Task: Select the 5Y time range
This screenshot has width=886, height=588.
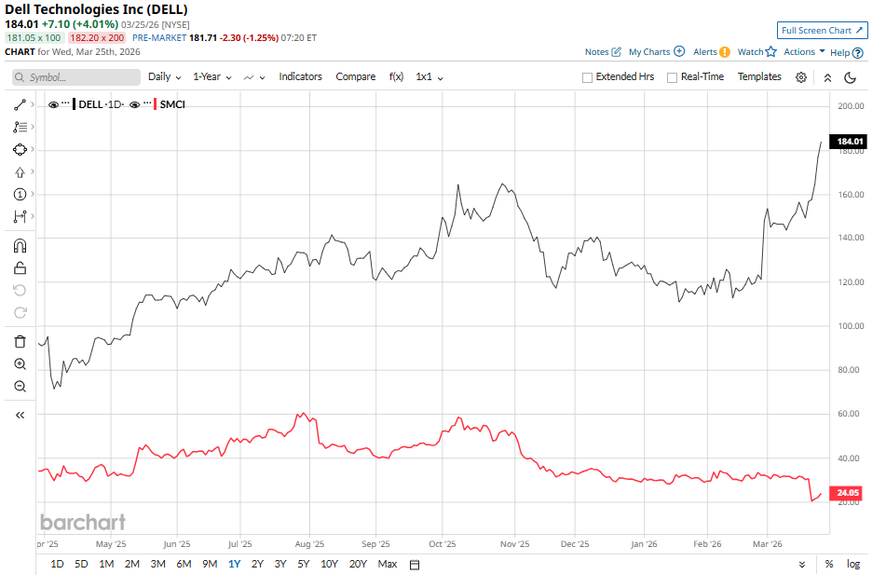Action: click(x=303, y=564)
